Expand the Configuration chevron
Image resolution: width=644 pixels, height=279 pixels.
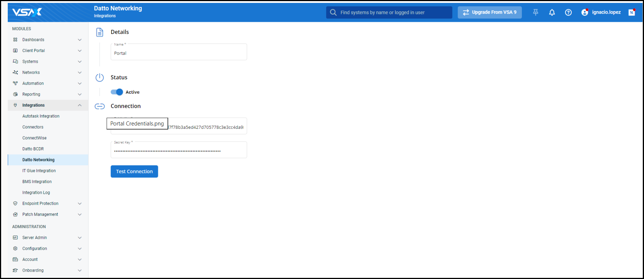click(x=80, y=248)
